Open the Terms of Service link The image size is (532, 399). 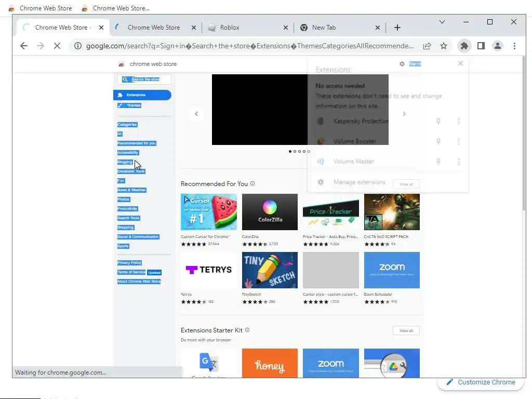click(x=131, y=272)
